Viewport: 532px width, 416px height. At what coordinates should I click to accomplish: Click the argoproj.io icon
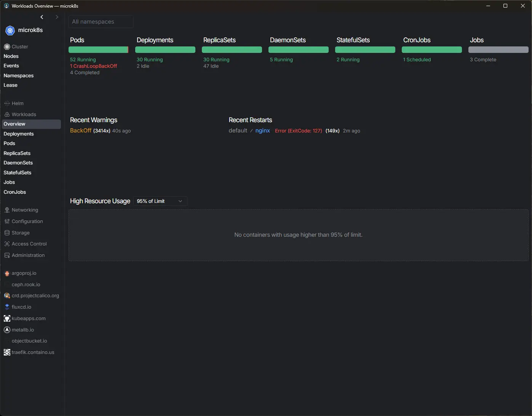coord(7,273)
